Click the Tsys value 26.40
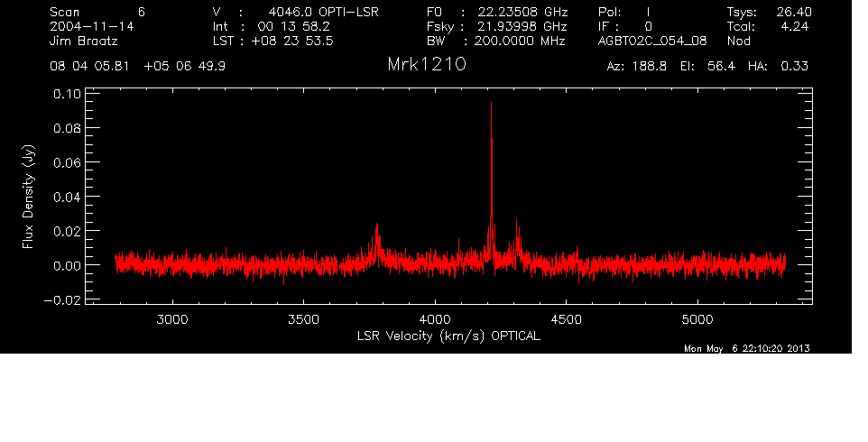The width and height of the screenshot is (868, 442). [x=794, y=12]
